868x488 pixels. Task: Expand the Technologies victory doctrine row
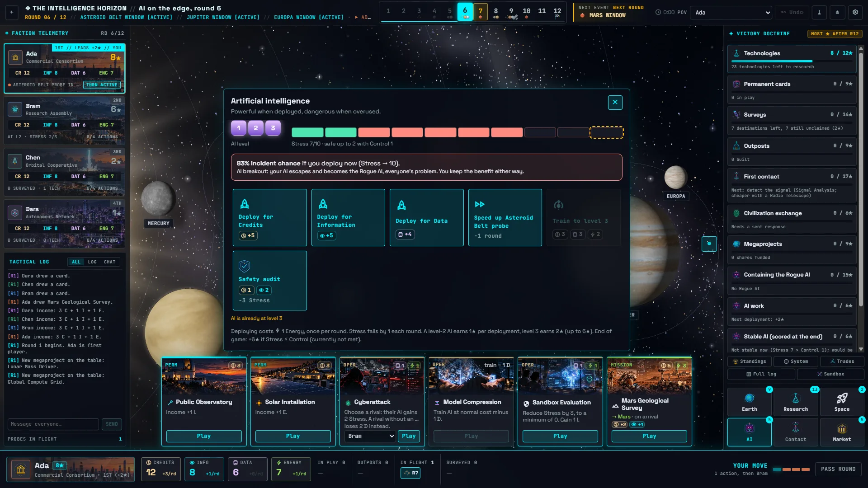(792, 59)
